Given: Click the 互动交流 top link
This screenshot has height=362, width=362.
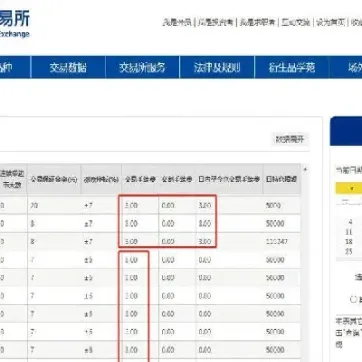Looking at the screenshot, I should 295,23.
